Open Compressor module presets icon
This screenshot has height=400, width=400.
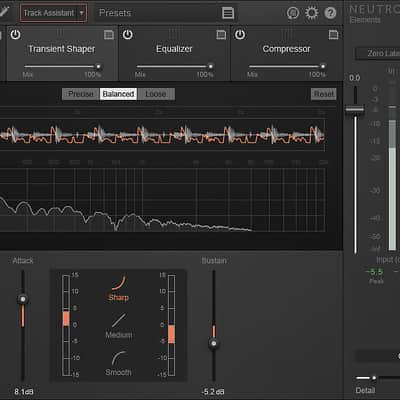pyautogui.click(x=333, y=35)
